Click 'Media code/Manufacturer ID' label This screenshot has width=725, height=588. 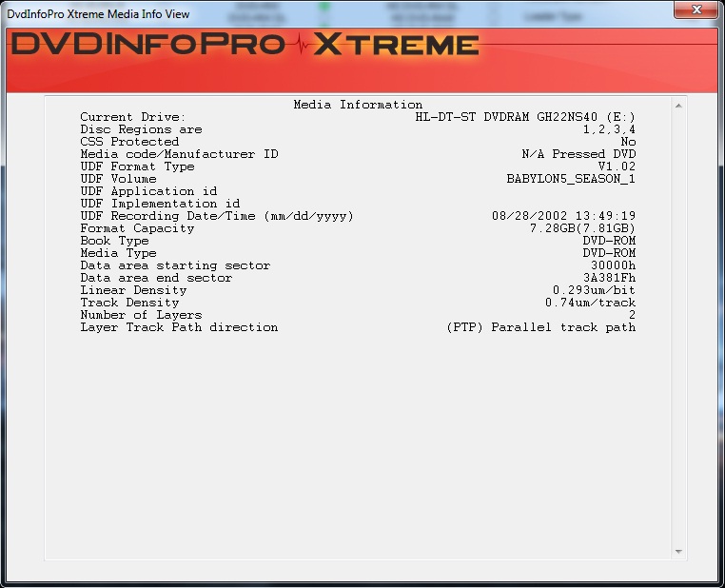[180, 154]
